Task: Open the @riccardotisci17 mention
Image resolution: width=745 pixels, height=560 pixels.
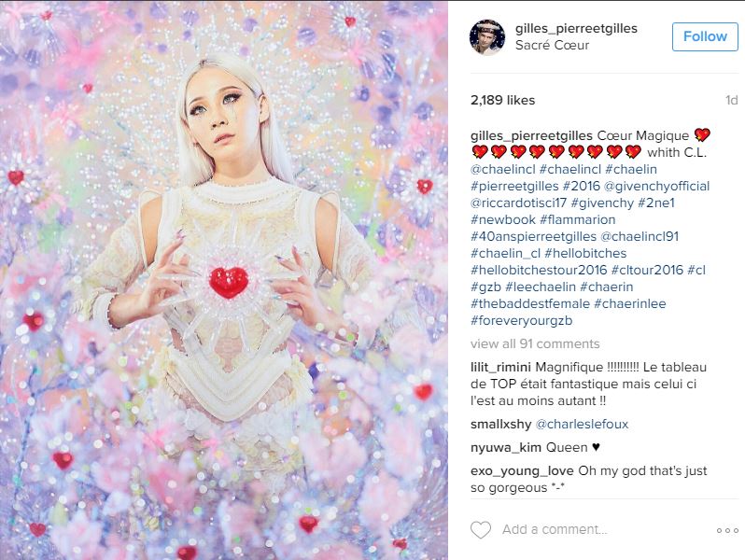Action: (518, 203)
